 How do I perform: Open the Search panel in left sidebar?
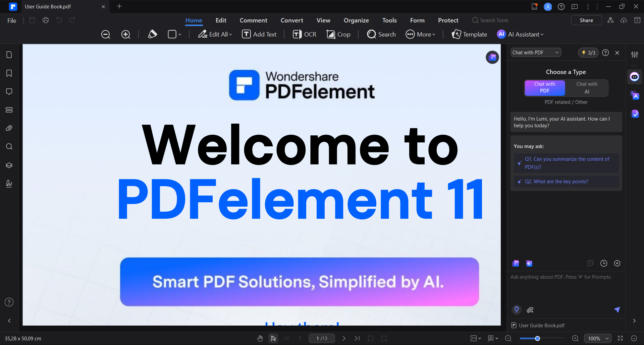pyautogui.click(x=9, y=146)
